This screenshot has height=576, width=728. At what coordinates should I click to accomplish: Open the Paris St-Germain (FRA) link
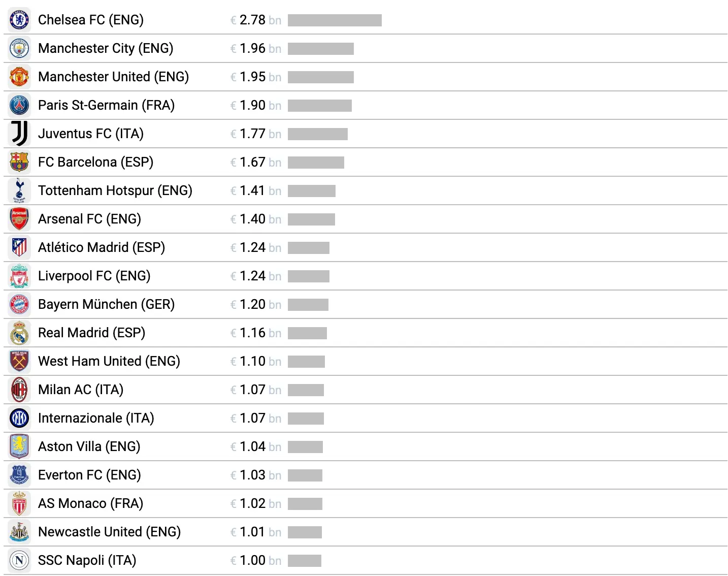(x=106, y=105)
